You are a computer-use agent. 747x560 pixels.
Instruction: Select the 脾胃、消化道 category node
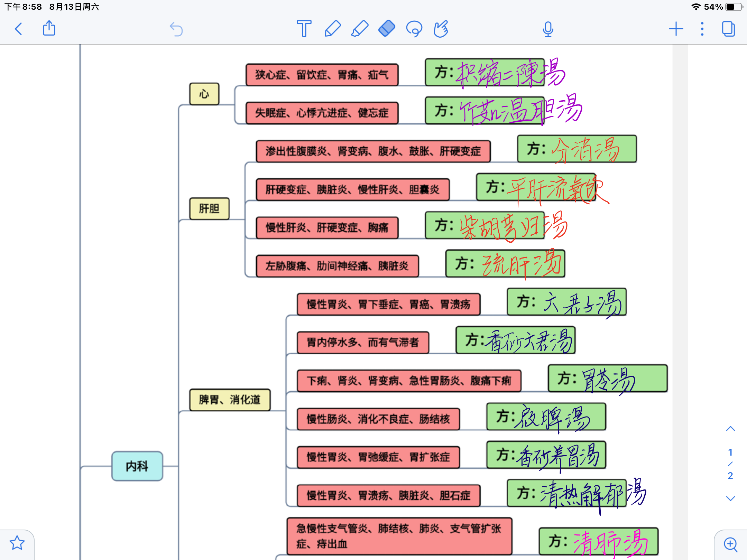click(230, 400)
